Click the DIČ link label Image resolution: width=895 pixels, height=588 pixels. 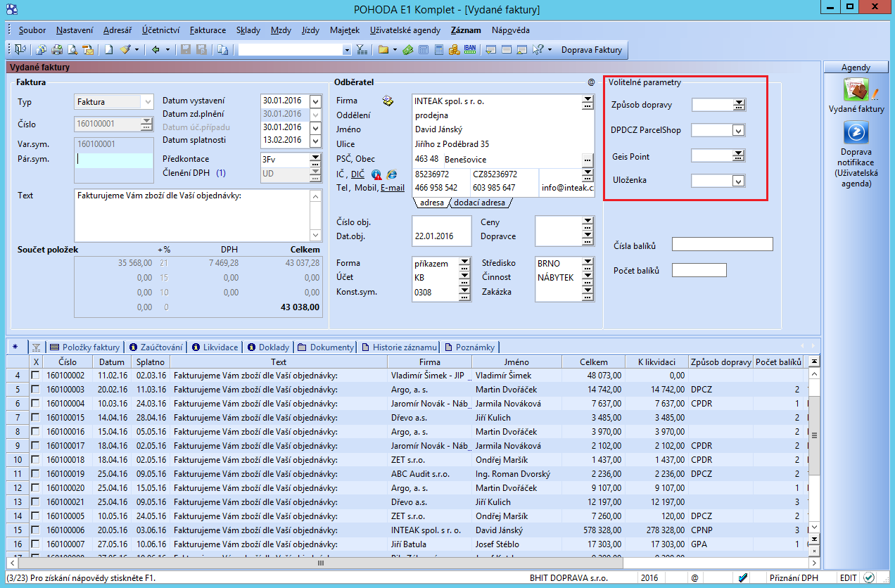point(358,174)
